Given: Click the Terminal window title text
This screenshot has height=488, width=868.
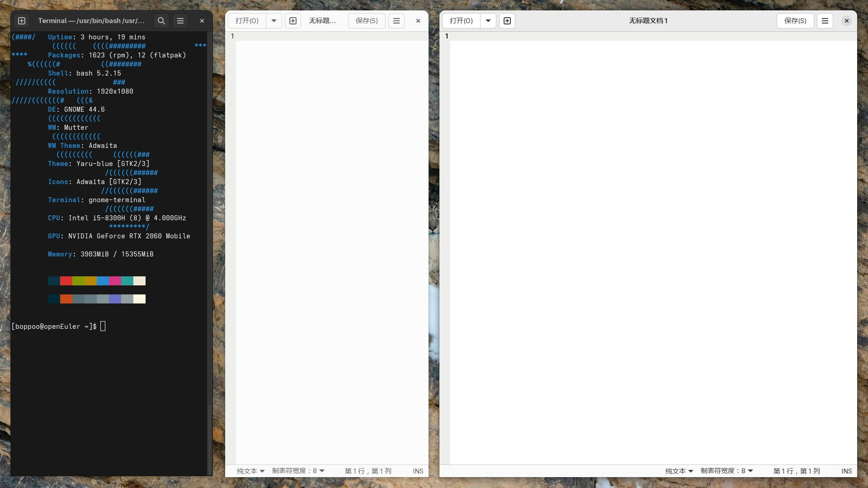Looking at the screenshot, I should [91, 21].
